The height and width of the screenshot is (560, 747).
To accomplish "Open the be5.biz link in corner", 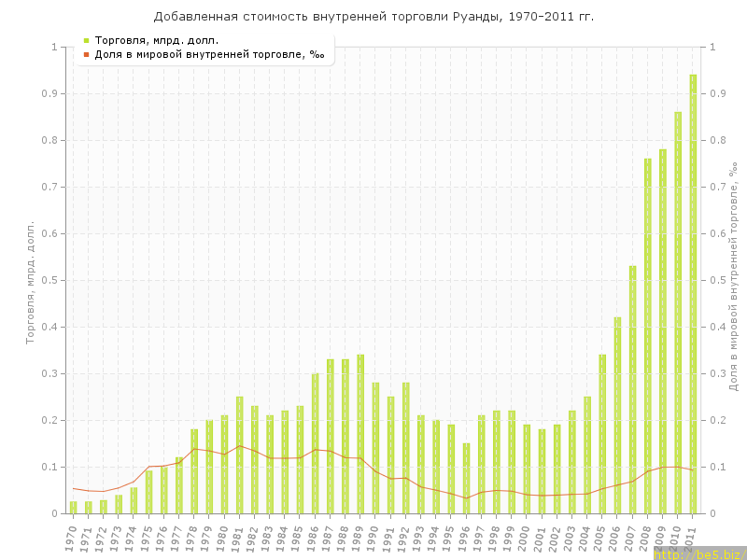I will [x=698, y=554].
